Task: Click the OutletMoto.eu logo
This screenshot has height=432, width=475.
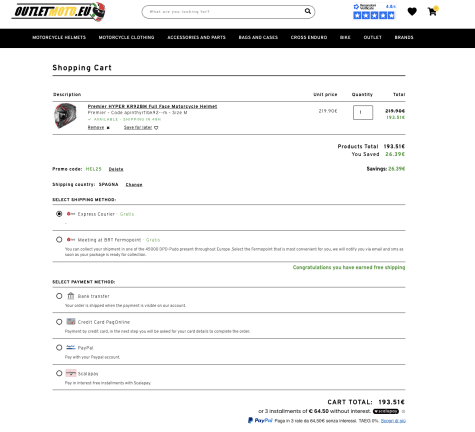Action: (x=59, y=12)
